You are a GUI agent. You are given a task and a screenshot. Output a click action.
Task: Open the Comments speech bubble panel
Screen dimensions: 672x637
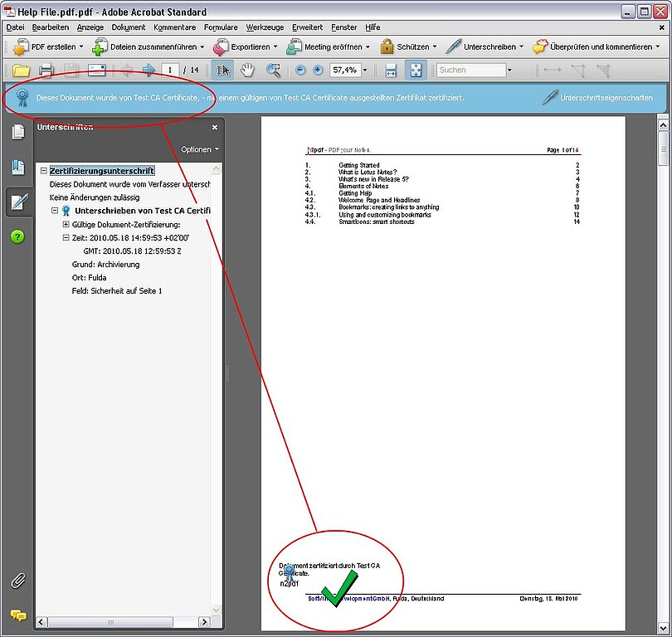tap(18, 615)
